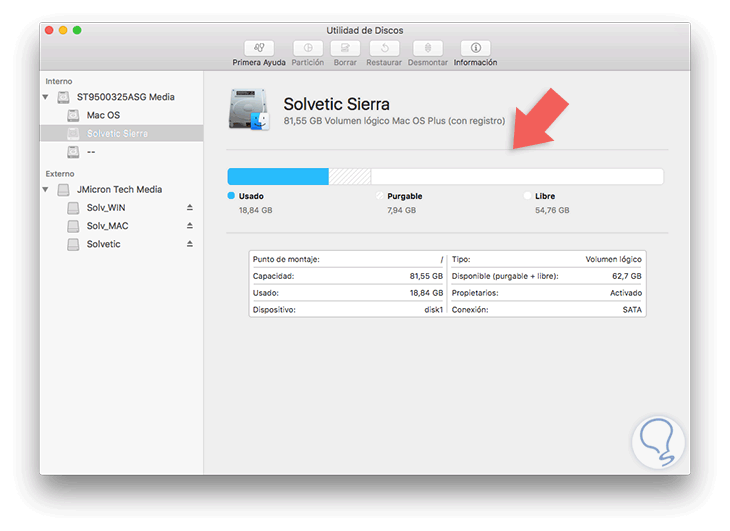This screenshot has width=730, height=531.
Task: Click the Solvetic Sierra volume title
Action: 336,104
